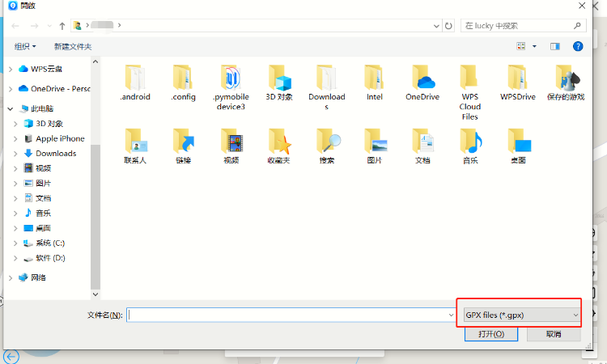Screen dimensions: 607x364
Task: Click 新建文件夹 in the toolbar
Action: 73,46
